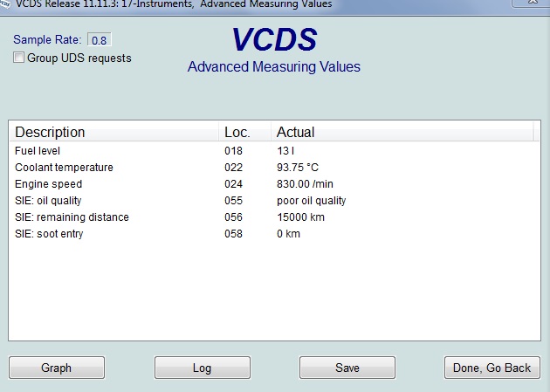Click location code 024
This screenshot has height=392, width=550.
click(x=233, y=183)
